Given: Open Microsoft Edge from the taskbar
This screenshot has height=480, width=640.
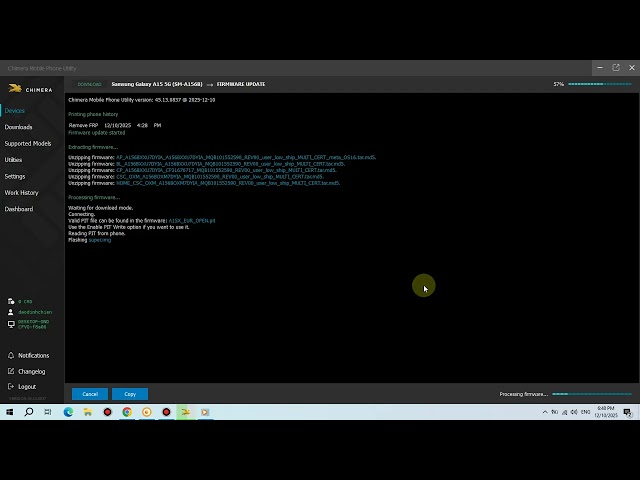Looking at the screenshot, I should pyautogui.click(x=68, y=412).
